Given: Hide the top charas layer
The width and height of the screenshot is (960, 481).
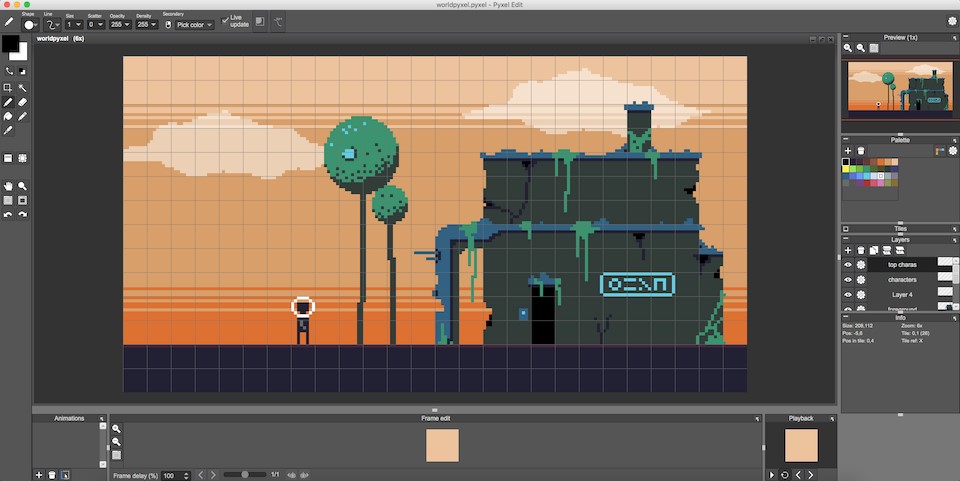Looking at the screenshot, I should click(x=848, y=265).
